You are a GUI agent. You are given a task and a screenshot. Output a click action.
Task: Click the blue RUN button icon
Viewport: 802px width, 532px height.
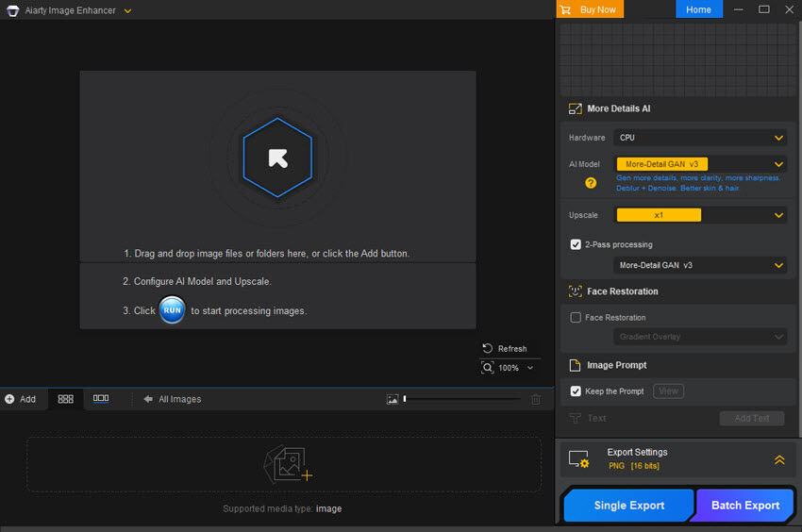click(172, 310)
